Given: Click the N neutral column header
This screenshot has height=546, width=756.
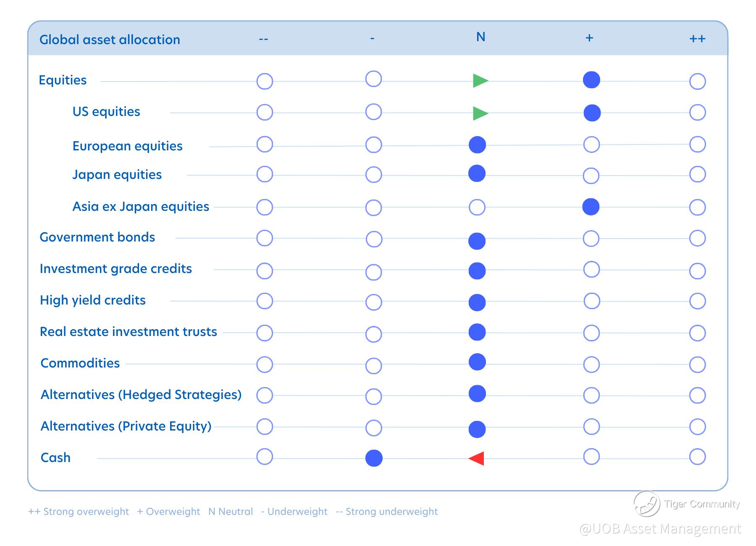Looking at the screenshot, I should point(481,37).
